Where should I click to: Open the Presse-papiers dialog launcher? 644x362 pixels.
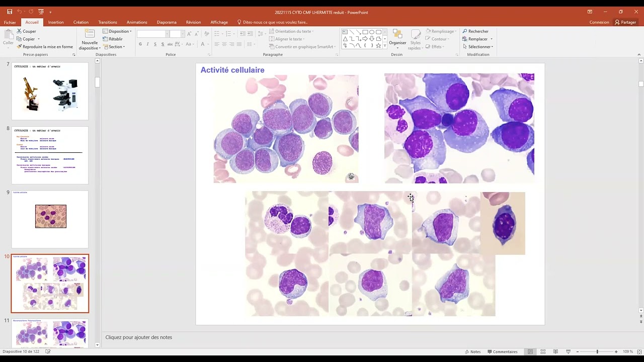coord(73,54)
